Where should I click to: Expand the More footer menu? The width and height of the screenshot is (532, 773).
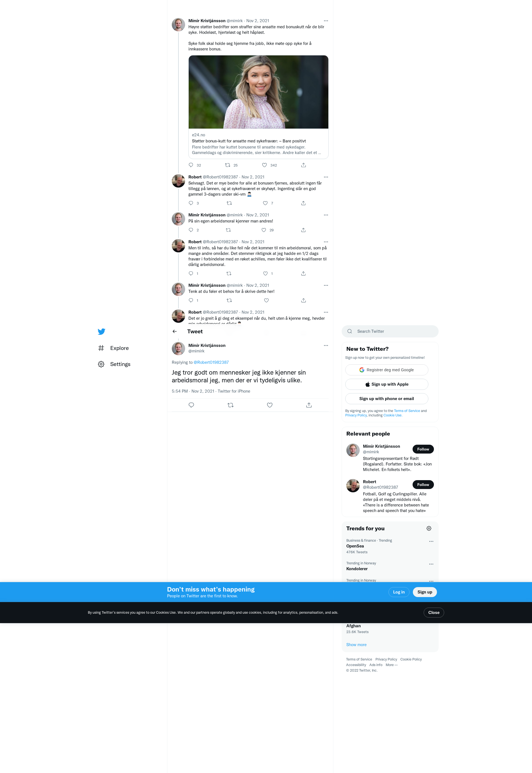pyautogui.click(x=392, y=665)
